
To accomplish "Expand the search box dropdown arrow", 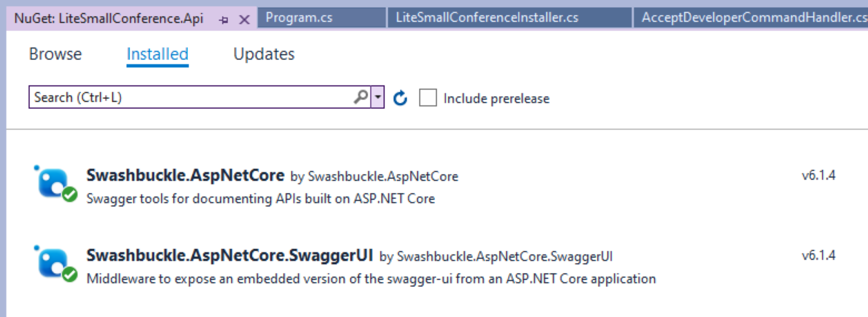I will pyautogui.click(x=378, y=97).
